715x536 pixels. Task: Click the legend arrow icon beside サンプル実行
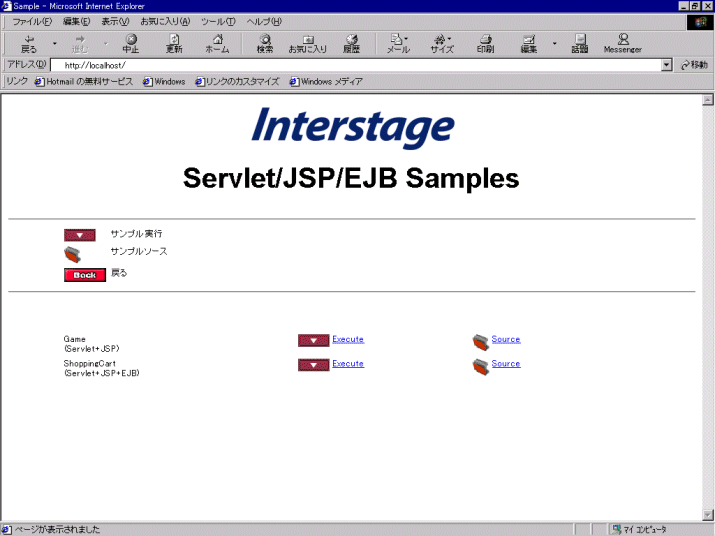coord(80,235)
